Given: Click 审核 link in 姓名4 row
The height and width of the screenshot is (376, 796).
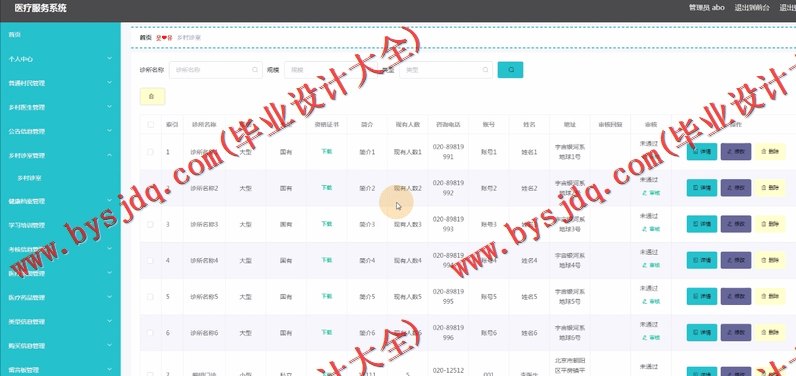Looking at the screenshot, I should 651,265.
